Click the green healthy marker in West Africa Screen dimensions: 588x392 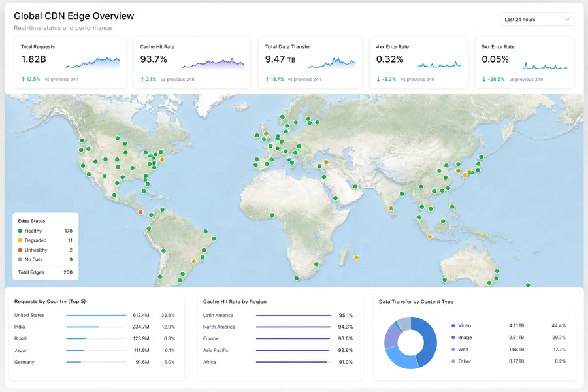(x=272, y=216)
